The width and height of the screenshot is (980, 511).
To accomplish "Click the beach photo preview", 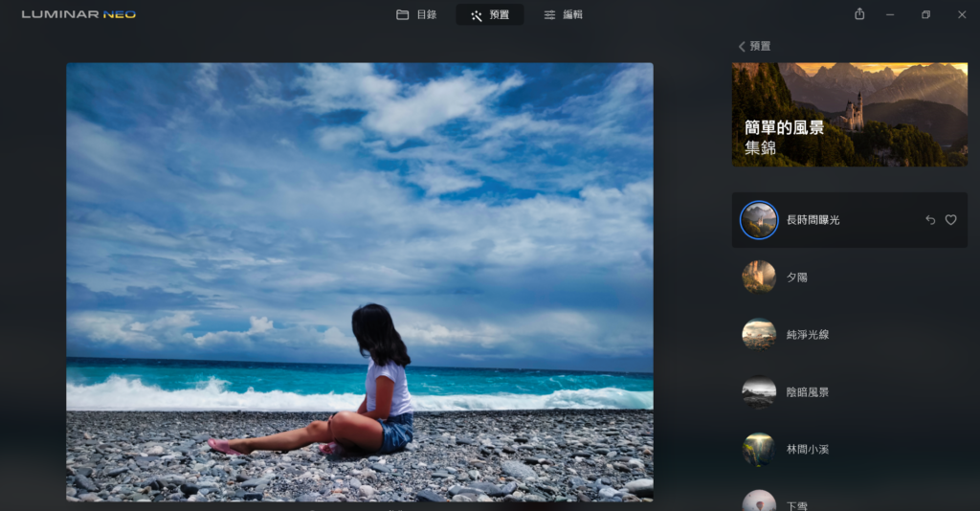I will (360, 281).
